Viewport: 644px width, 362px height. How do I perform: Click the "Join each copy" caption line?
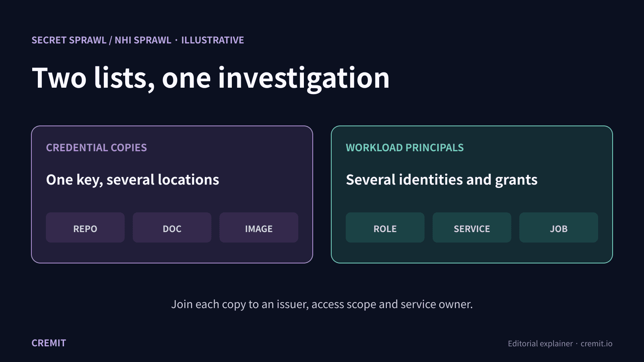coord(322,304)
